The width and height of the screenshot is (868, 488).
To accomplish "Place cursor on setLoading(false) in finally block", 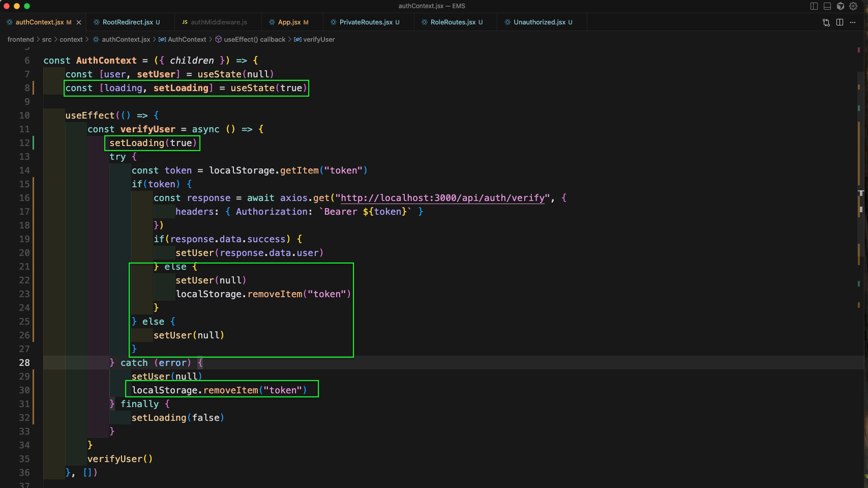I will (x=177, y=418).
